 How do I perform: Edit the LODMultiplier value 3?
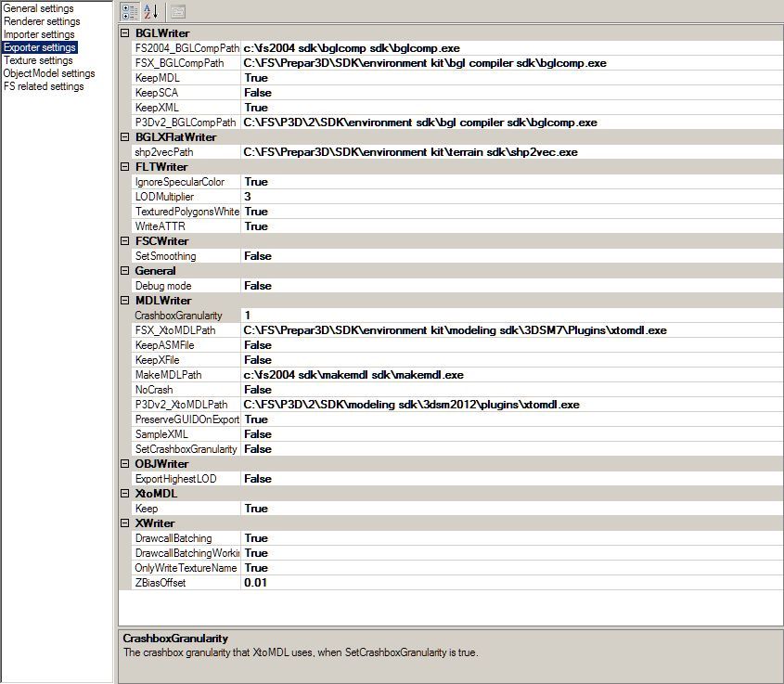click(x=511, y=197)
